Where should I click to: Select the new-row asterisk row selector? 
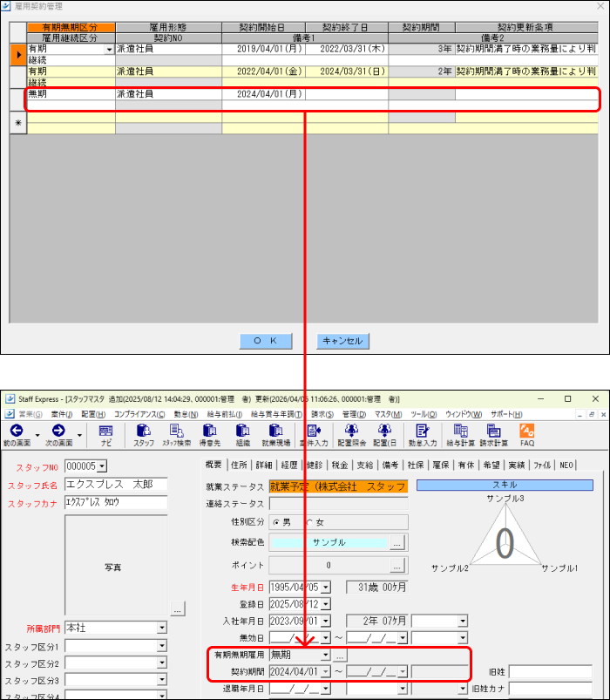point(18,123)
